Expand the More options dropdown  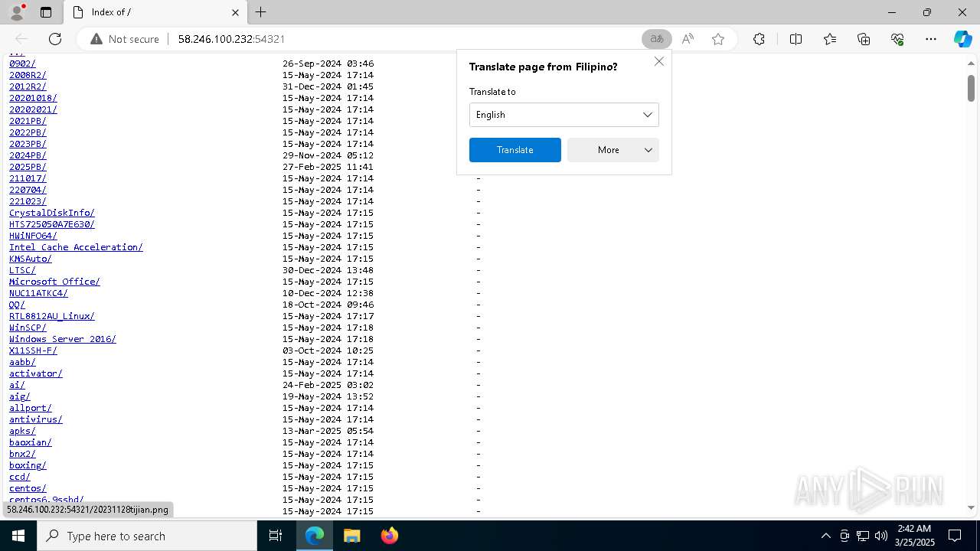point(612,150)
